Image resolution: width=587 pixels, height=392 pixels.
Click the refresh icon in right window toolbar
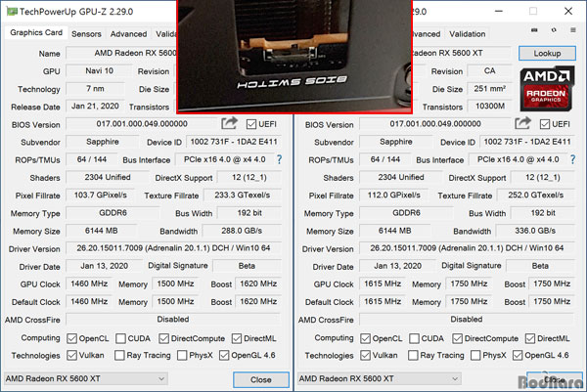554,30
